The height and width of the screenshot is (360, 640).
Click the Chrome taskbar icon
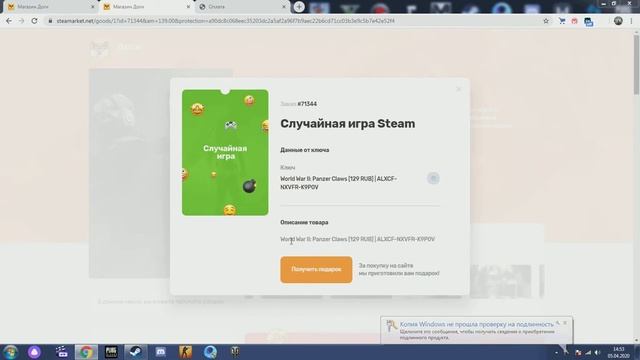coord(86,352)
